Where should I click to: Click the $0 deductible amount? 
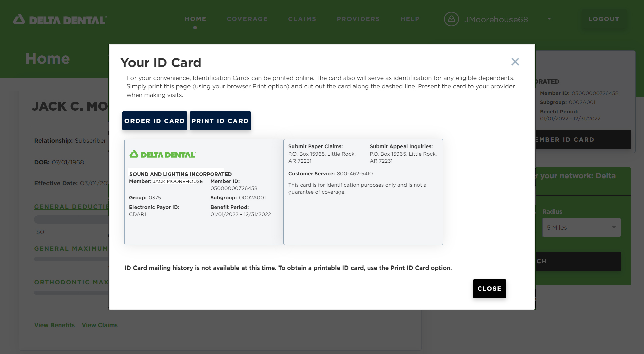pyautogui.click(x=40, y=232)
